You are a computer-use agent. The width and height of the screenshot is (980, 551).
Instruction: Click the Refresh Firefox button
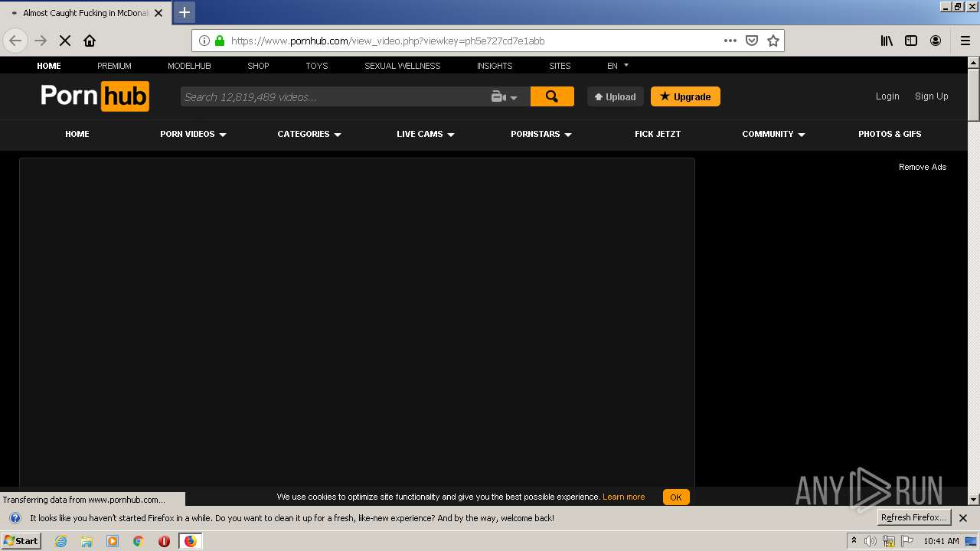point(913,517)
